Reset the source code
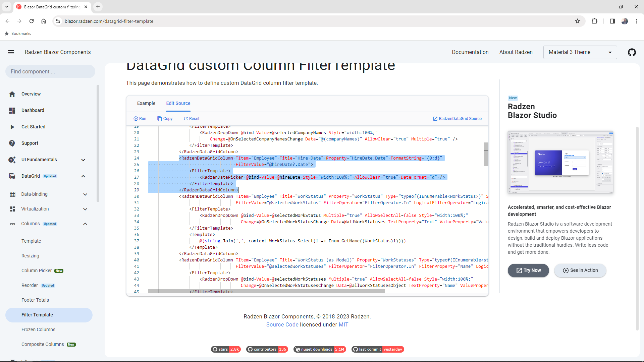 pos(192,119)
